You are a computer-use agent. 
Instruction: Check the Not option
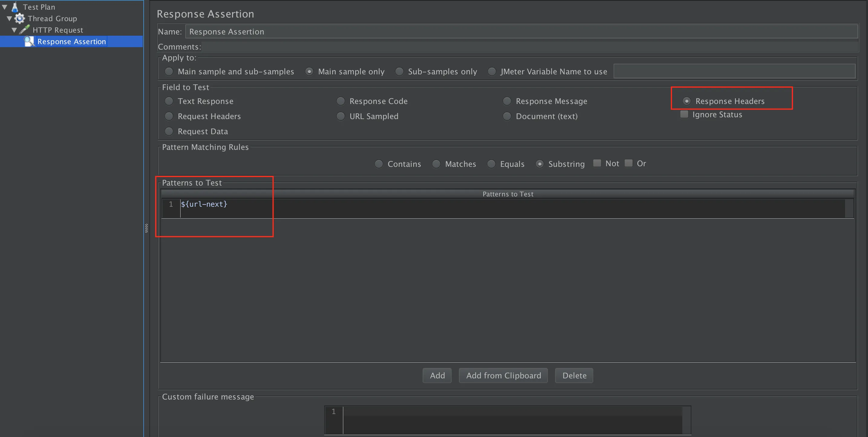pyautogui.click(x=597, y=163)
